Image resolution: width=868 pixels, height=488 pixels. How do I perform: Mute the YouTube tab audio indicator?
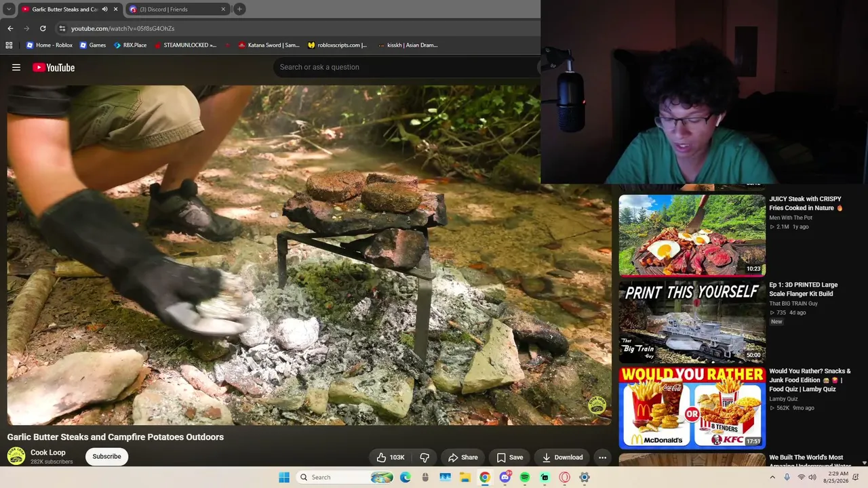(104, 9)
